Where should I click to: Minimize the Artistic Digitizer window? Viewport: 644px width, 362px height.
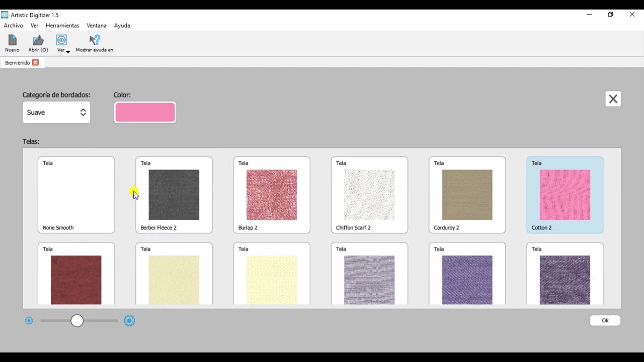coord(589,15)
